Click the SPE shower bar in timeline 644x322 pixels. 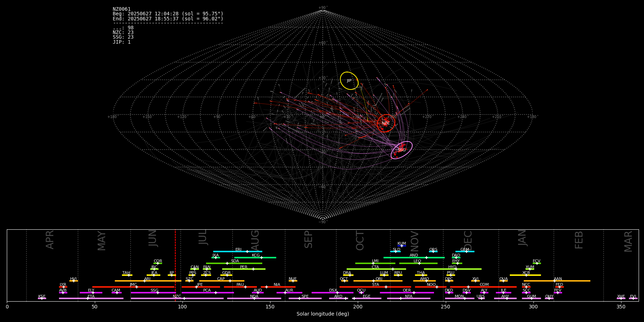click(x=305, y=298)
